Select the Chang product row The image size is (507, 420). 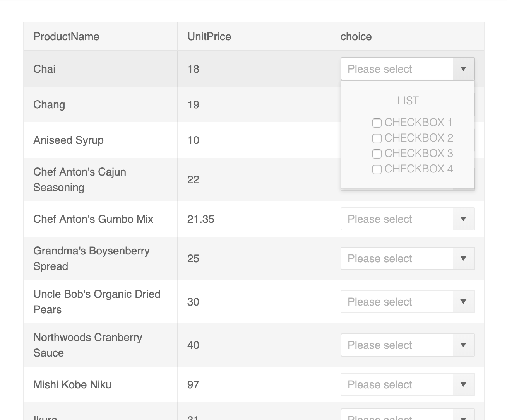pyautogui.click(x=49, y=105)
